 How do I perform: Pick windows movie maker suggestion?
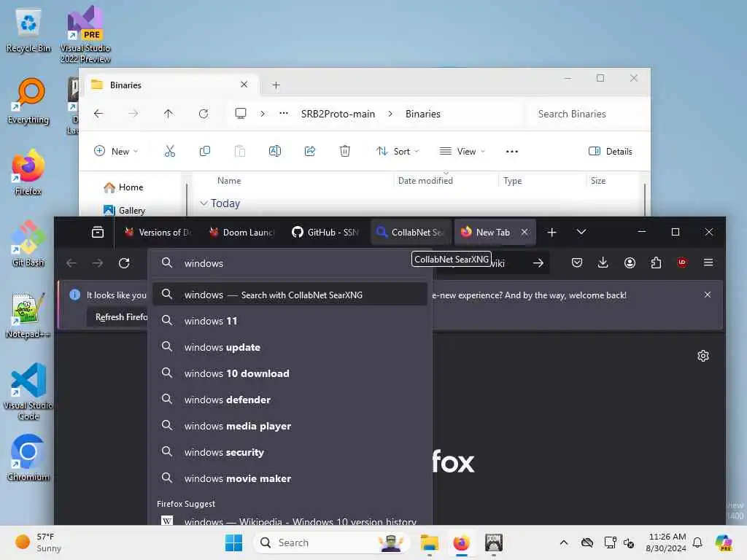point(290,478)
